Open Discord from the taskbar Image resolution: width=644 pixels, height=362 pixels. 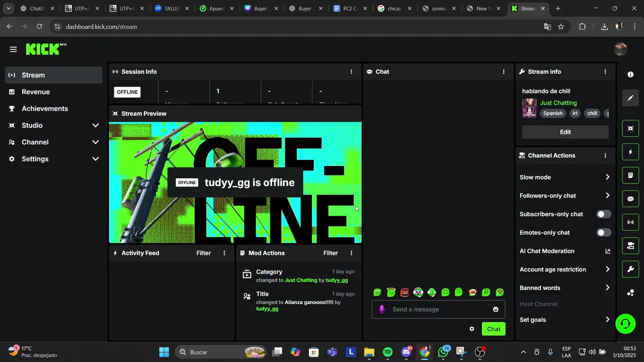[x=406, y=352]
